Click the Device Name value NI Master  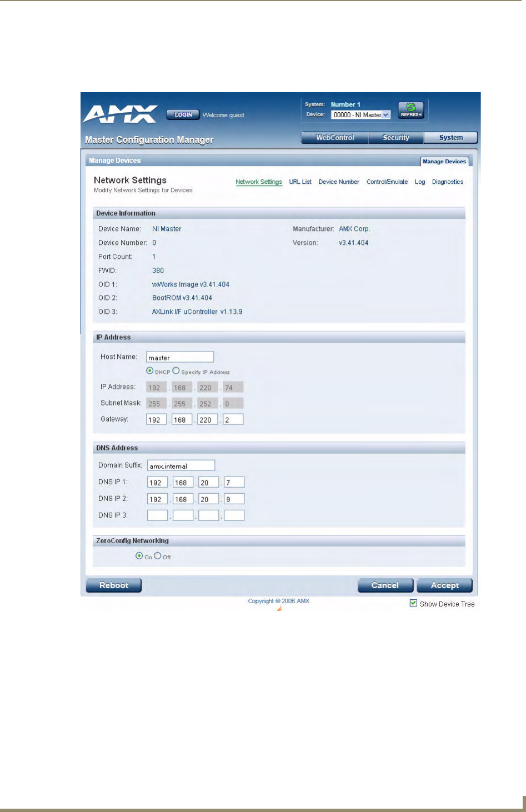pyautogui.click(x=167, y=229)
